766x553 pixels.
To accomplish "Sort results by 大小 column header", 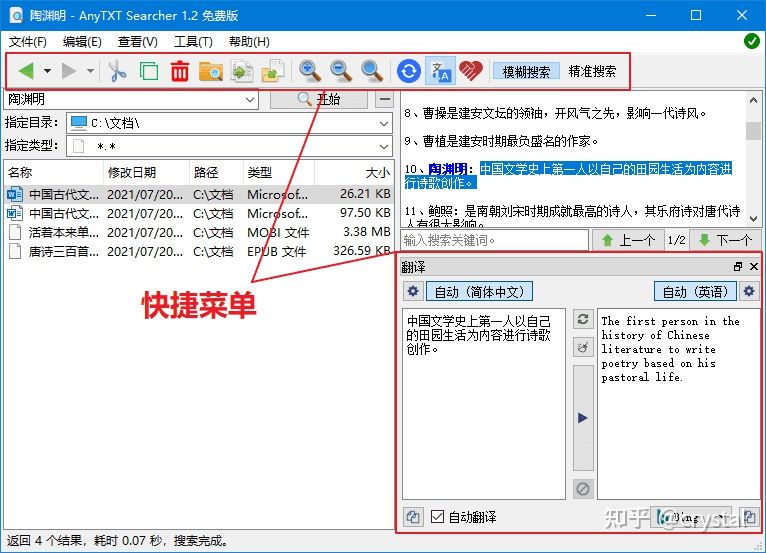I will coord(353,172).
